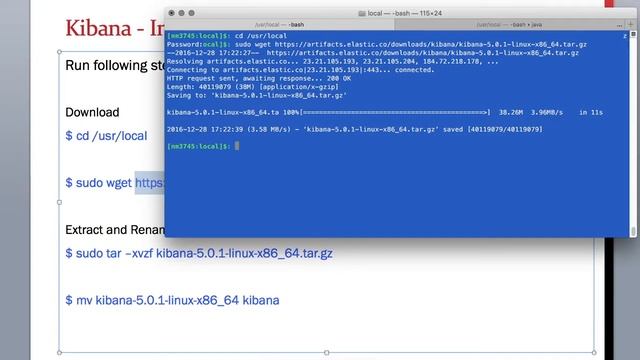
Task: Open a new terminal tab with the plus button
Action: [630, 24]
